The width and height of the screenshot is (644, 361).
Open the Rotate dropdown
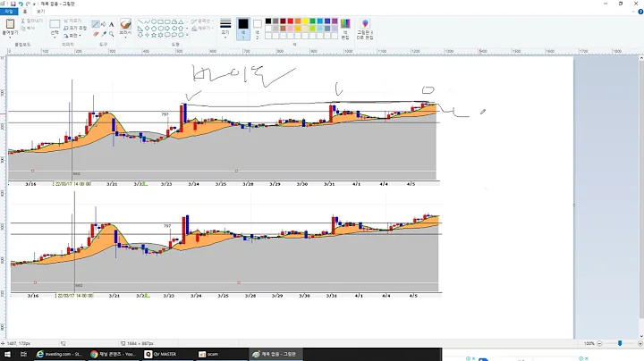72,35
